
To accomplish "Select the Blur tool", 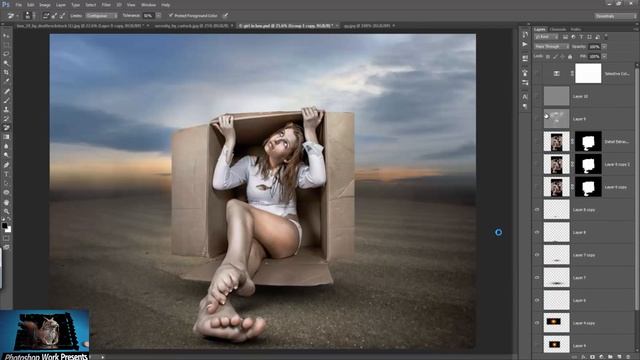I will coord(6,146).
